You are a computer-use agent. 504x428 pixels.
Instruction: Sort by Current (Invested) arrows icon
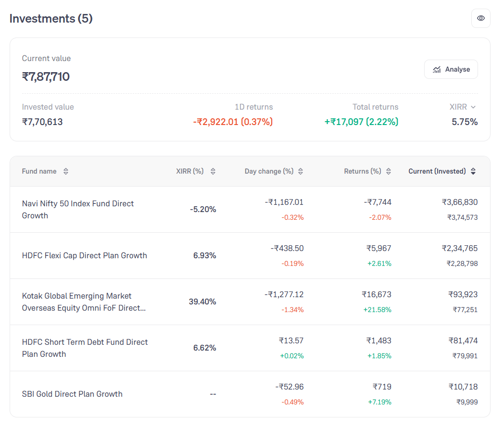(473, 171)
